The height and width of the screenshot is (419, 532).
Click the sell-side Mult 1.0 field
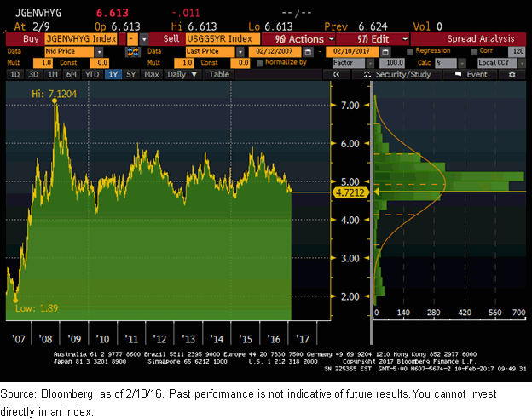click(183, 63)
